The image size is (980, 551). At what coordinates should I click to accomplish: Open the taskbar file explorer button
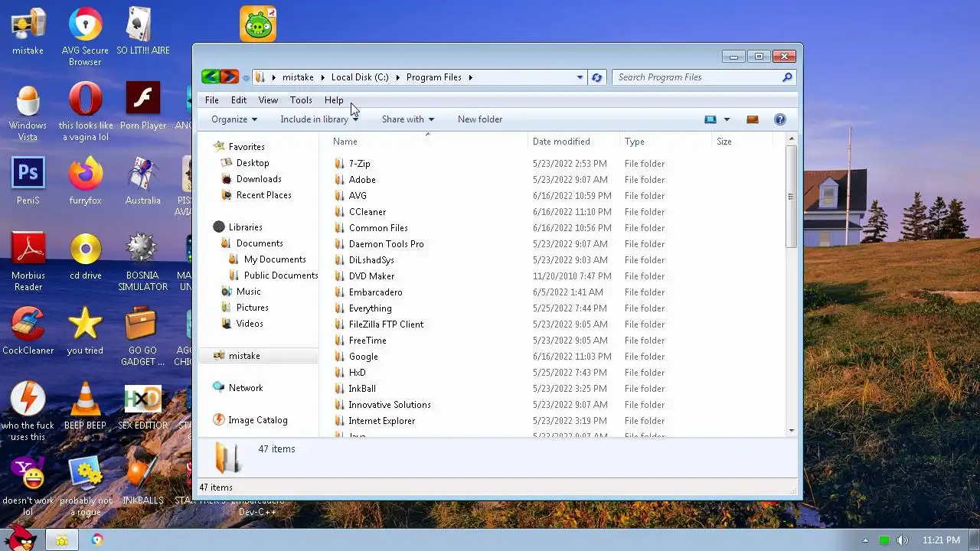point(62,540)
